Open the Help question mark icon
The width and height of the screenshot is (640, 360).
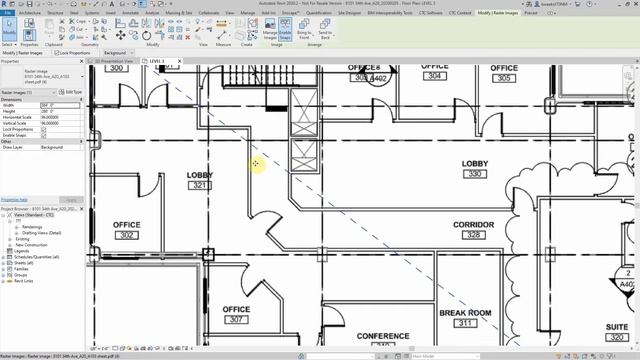(589, 4)
